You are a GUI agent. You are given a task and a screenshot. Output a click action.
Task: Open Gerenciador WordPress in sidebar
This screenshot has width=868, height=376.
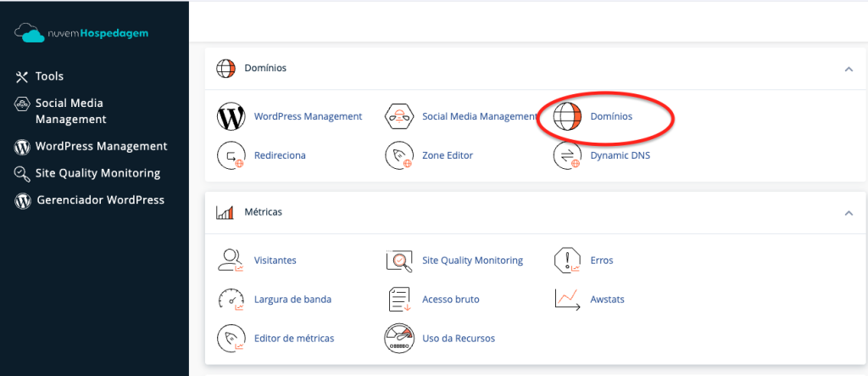(x=99, y=200)
